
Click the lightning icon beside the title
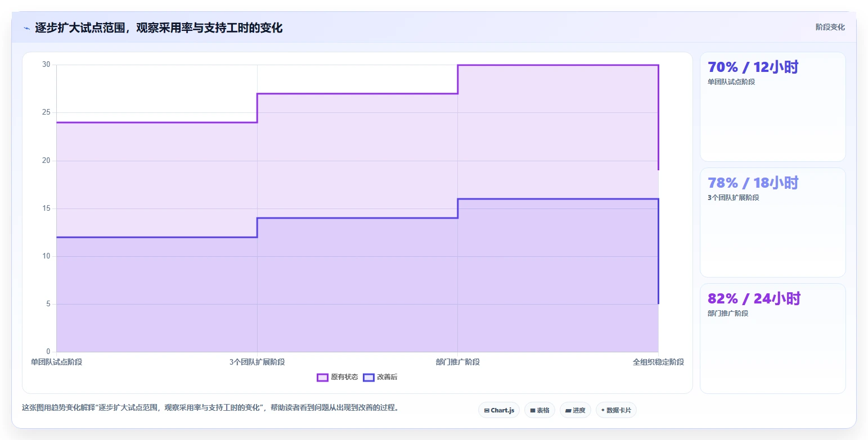coord(26,28)
